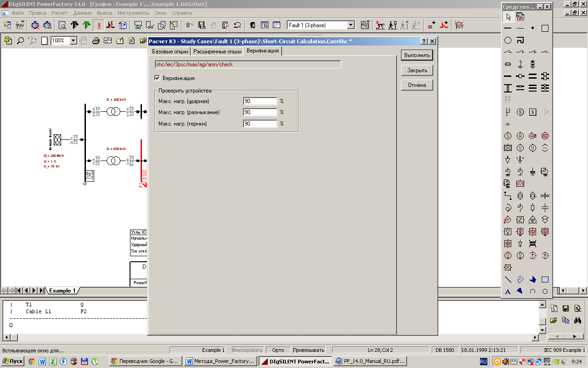Click the Excel quick launch icon
588x368 pixels.
(53, 362)
